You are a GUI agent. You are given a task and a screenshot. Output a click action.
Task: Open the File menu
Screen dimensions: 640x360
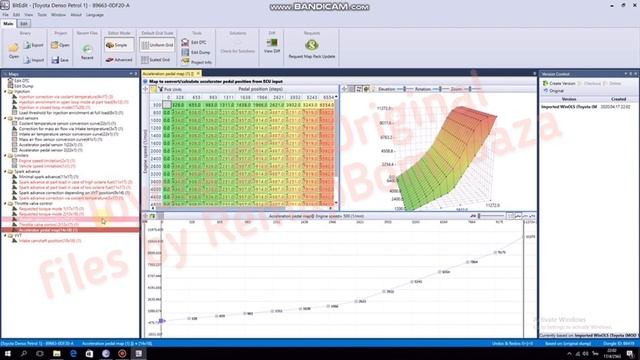point(5,15)
